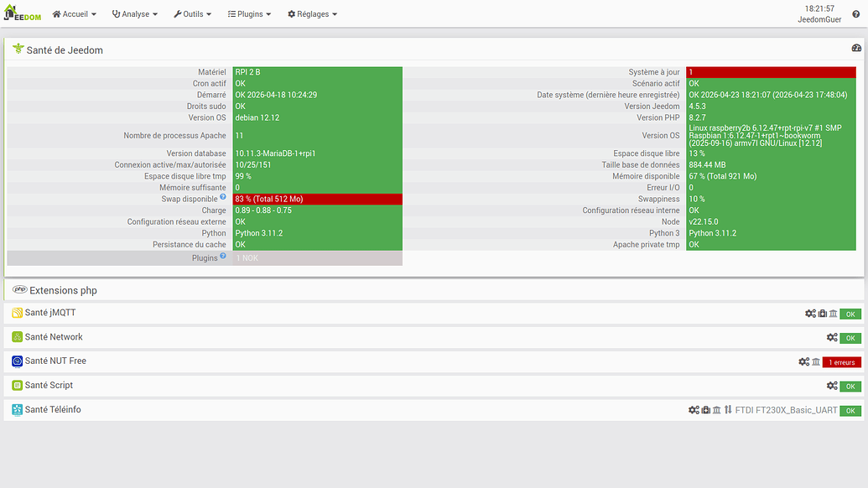Click the FTDI FT230X_Basic_UART label
This screenshot has width=868, height=488.
click(786, 410)
